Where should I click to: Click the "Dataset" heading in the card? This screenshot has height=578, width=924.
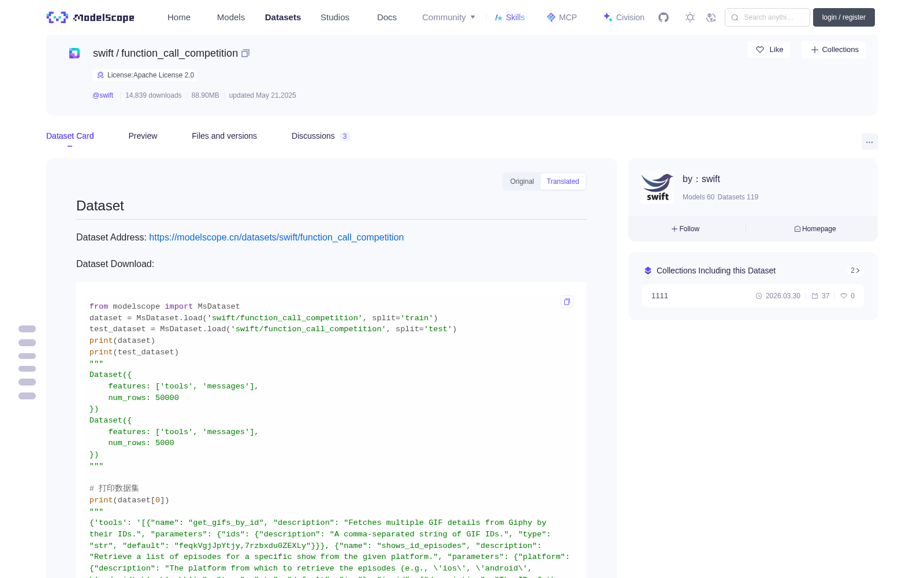click(x=100, y=206)
